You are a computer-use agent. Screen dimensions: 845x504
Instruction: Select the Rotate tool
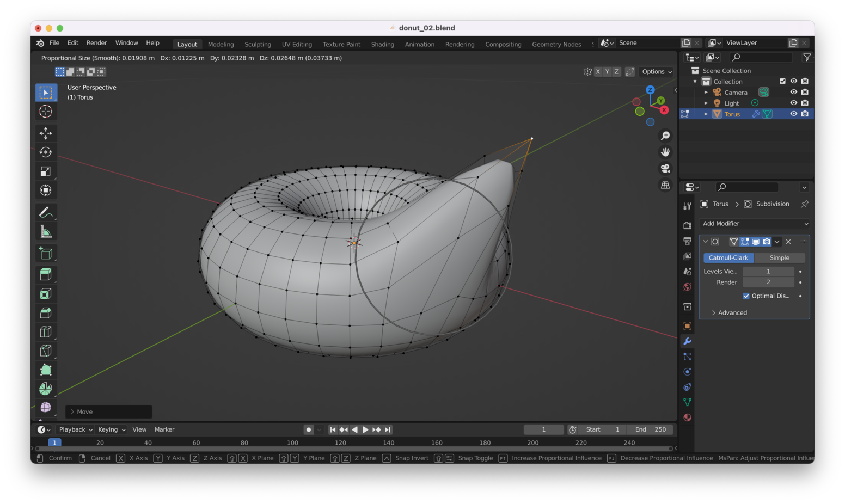coord(46,152)
